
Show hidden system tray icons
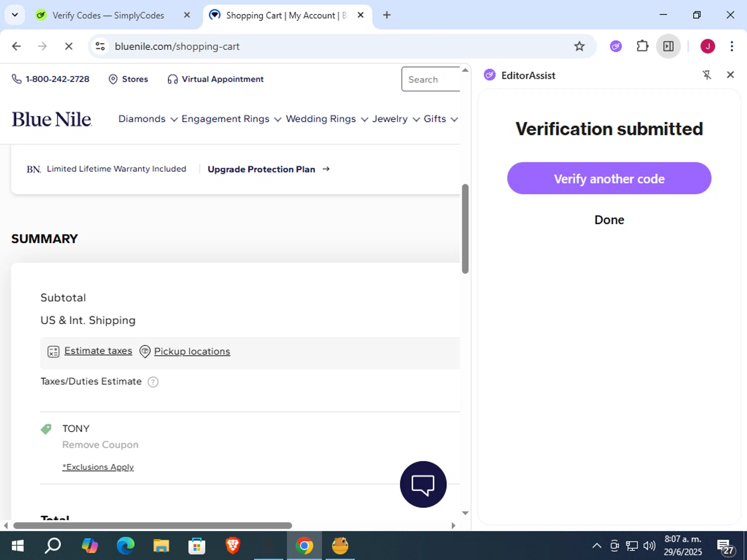click(x=597, y=546)
